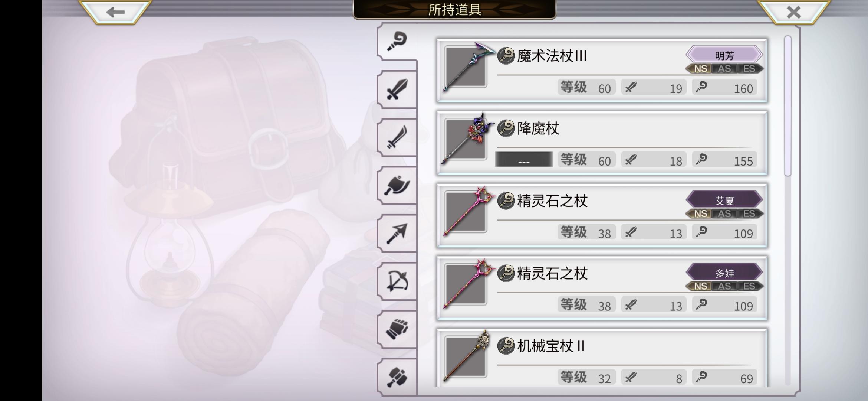Click the unequipped '---' label on 降魔杖
This screenshot has height=401, width=868.
pos(524,160)
